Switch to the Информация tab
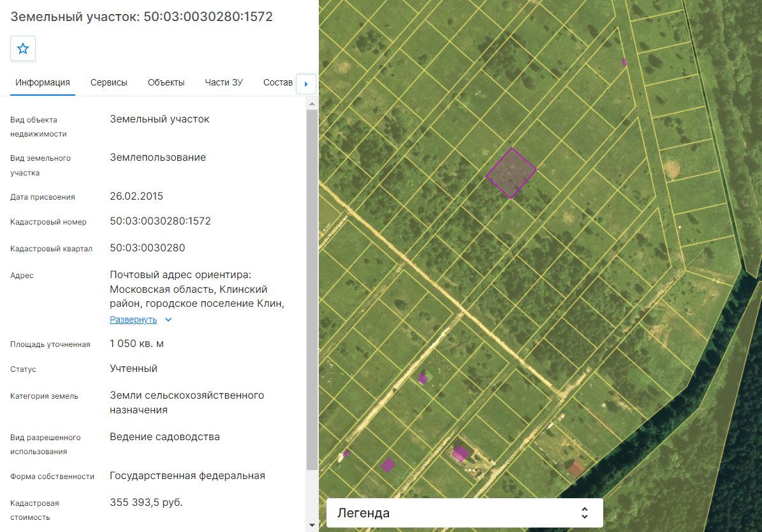This screenshot has width=762, height=532. 43,83
